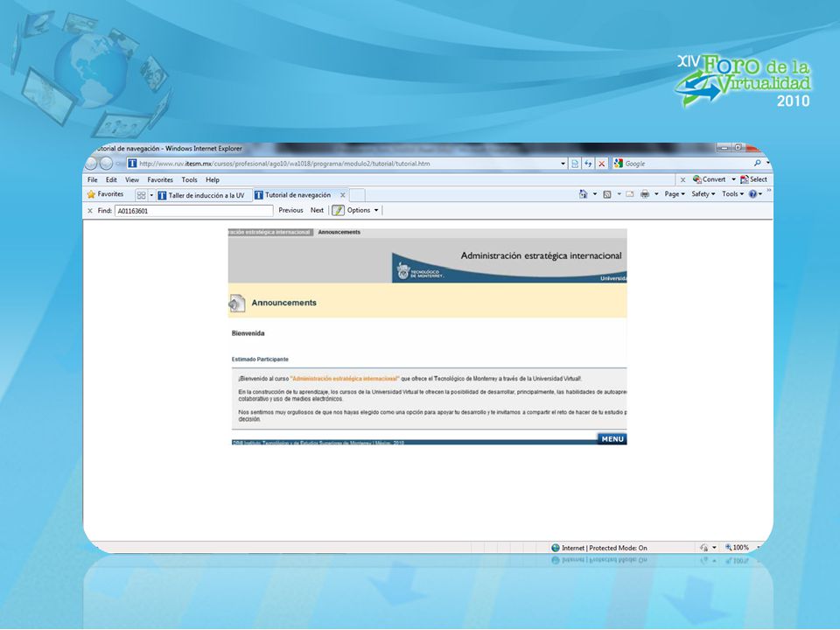Click the RSS Feeds icon in command bar

point(607,194)
